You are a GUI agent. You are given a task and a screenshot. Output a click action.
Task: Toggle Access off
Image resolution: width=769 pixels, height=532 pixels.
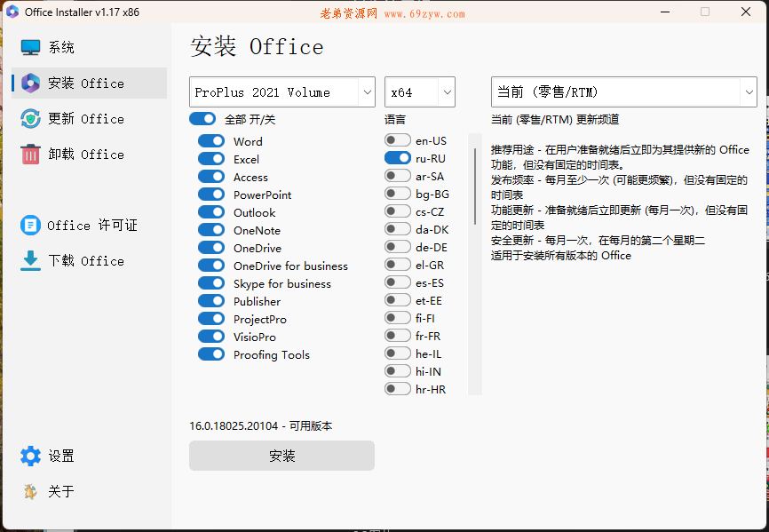(x=211, y=177)
